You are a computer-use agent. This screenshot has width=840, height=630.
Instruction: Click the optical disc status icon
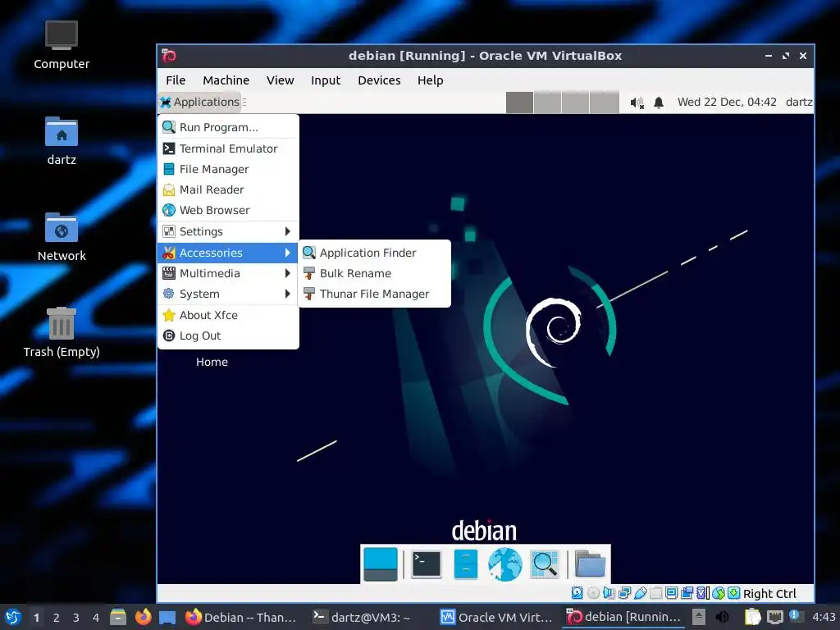(x=593, y=593)
